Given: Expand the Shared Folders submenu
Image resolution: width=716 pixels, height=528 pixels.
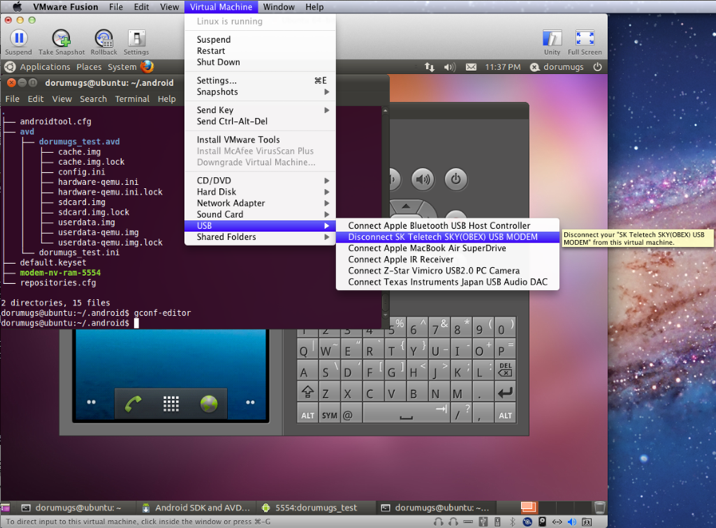Looking at the screenshot, I should [260, 237].
